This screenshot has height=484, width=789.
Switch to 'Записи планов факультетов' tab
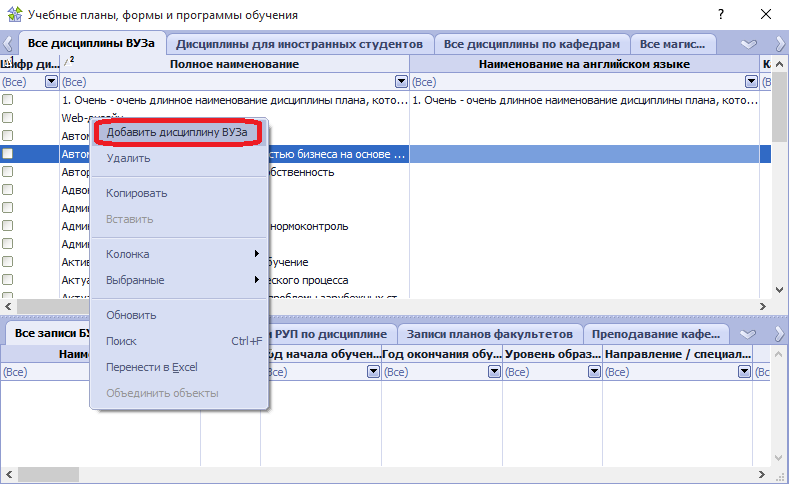[x=490, y=335]
